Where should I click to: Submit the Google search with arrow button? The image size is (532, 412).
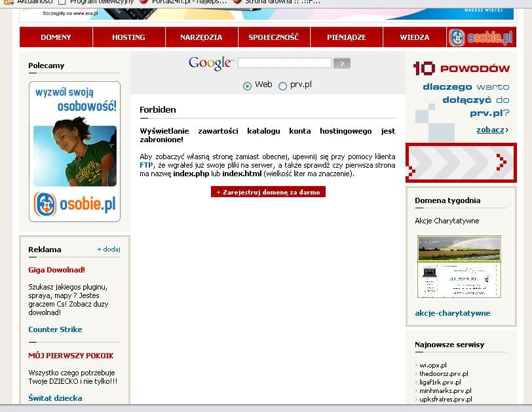341,63
